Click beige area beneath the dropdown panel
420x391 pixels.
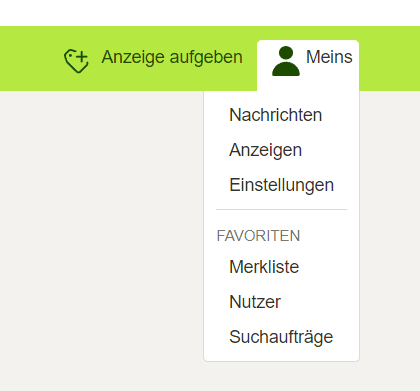281,377
